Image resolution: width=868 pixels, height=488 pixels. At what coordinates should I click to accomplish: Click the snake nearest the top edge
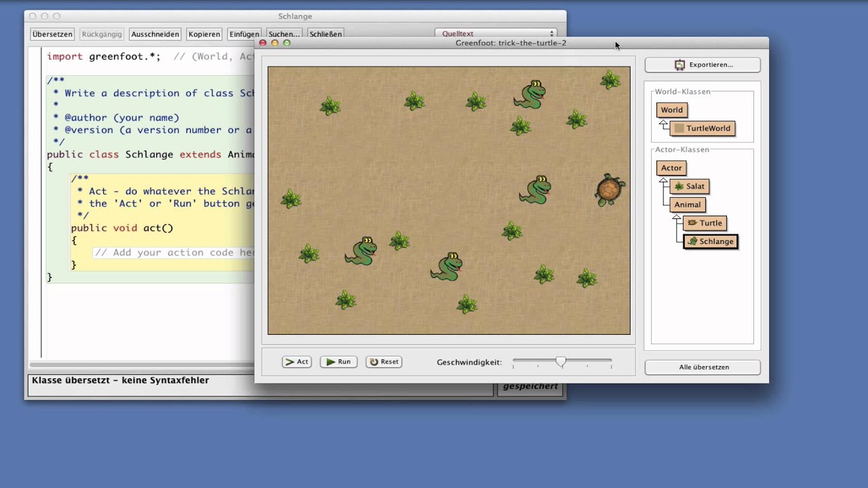530,94
